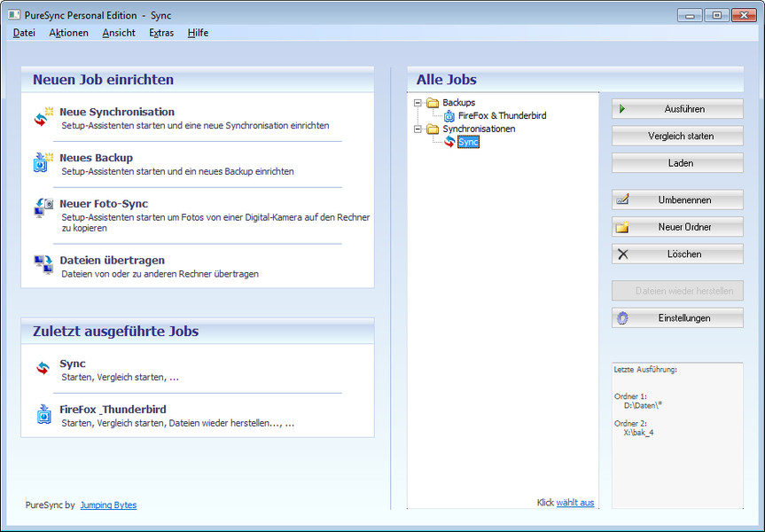Viewport: 765px width, 532px height.
Task: Click the 'D:\Daten\*' folder path text
Action: (643, 405)
